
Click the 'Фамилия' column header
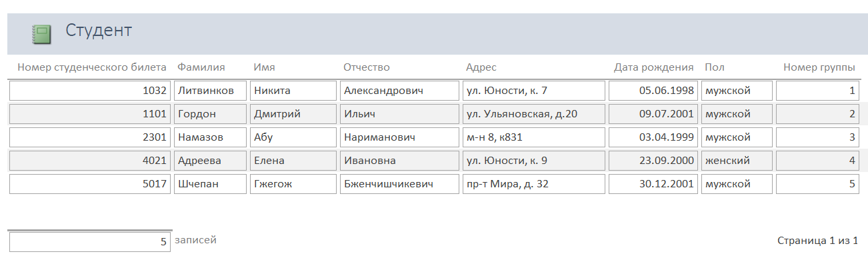201,67
